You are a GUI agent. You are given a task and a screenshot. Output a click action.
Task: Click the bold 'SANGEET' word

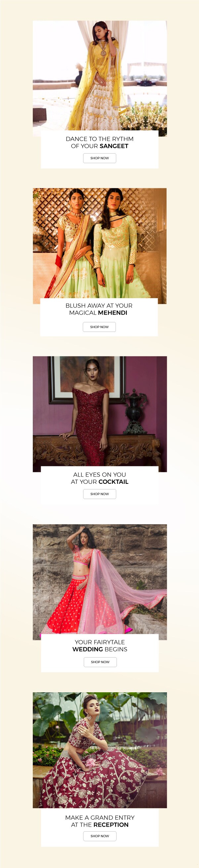pos(114,146)
